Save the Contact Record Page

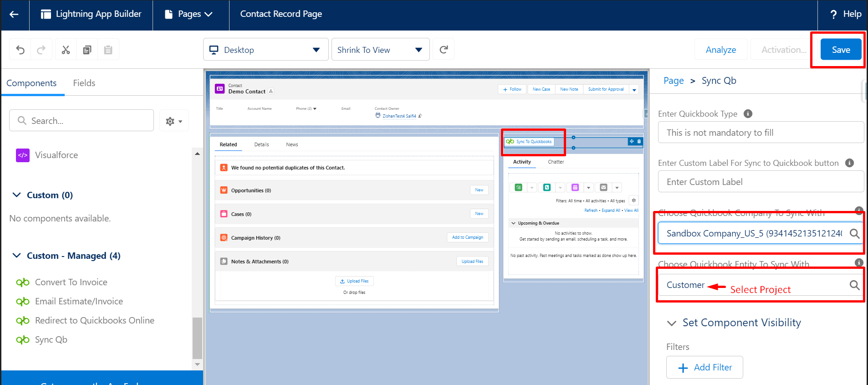[841, 50]
